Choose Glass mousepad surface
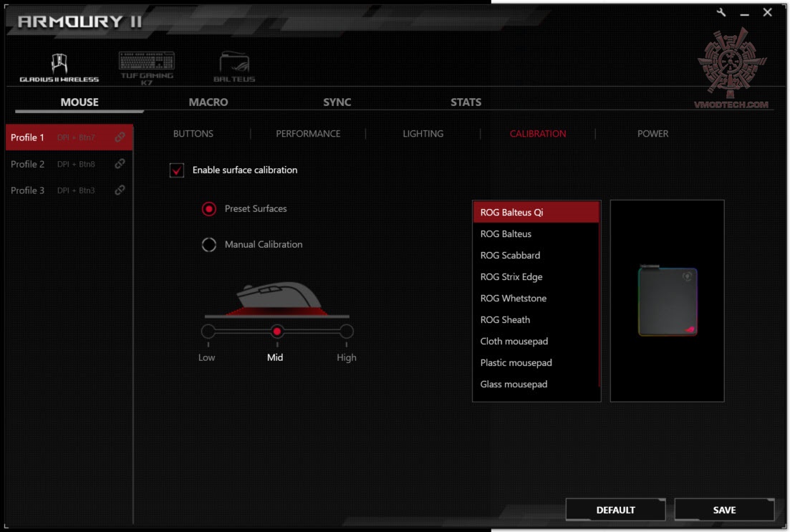This screenshot has height=532, width=790. 536,384
